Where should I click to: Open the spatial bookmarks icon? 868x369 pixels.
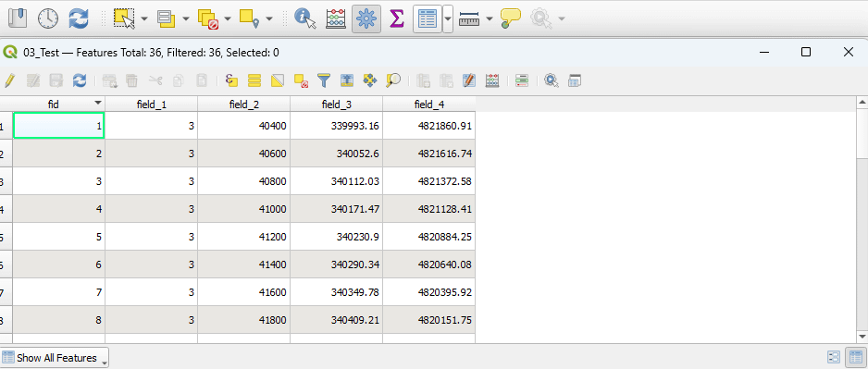(18, 18)
